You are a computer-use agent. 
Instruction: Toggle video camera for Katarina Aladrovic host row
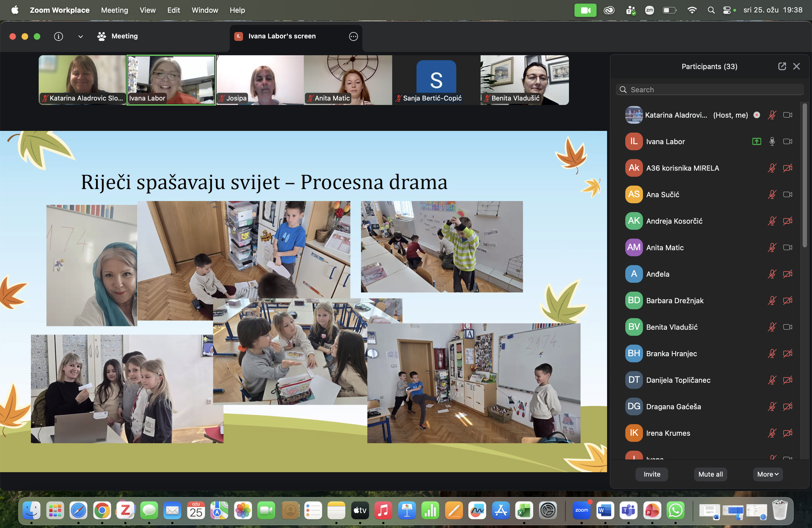click(x=787, y=115)
